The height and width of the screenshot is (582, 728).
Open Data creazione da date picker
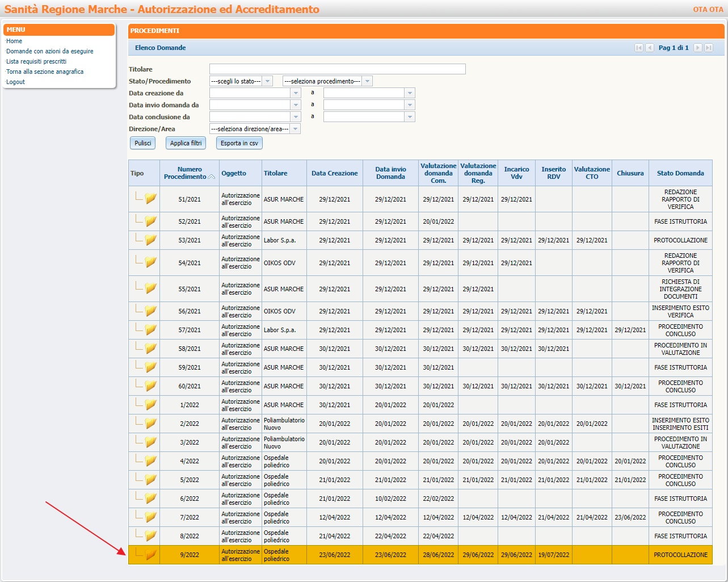coord(296,93)
